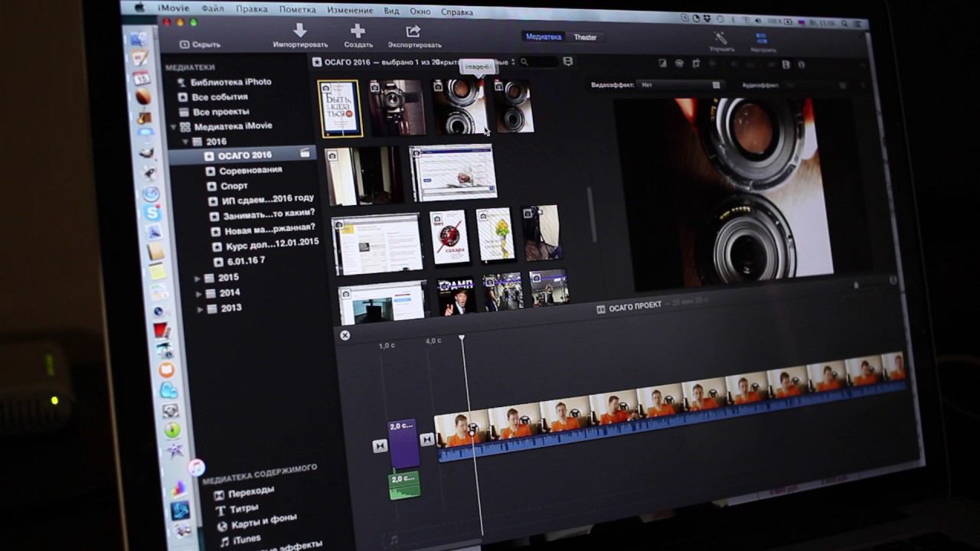Open the Вид menu
The image size is (980, 551).
pos(391,12)
